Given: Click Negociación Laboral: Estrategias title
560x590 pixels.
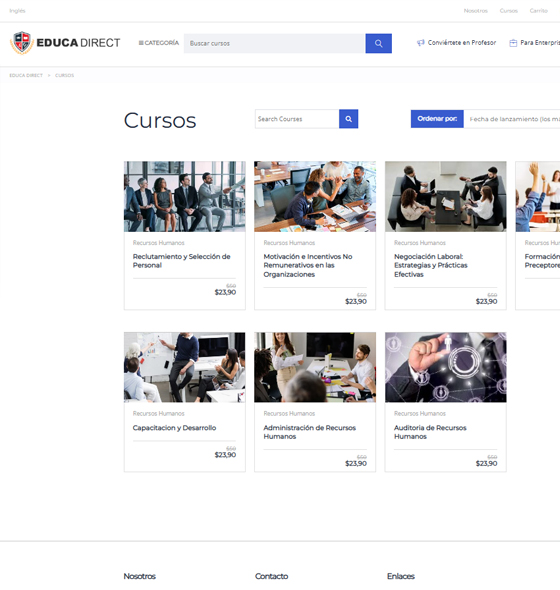Looking at the screenshot, I should (431, 265).
